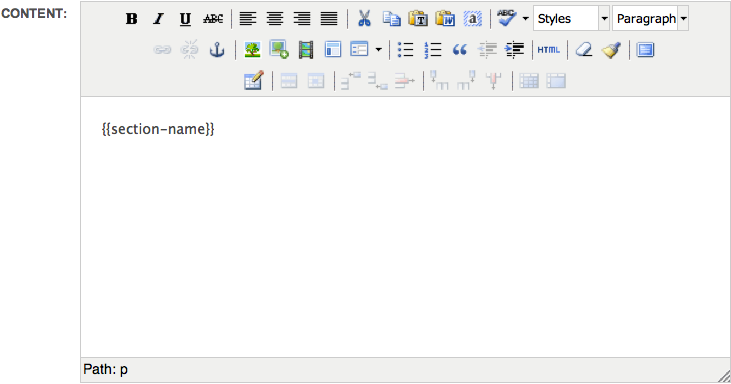The image size is (731, 384).
Task: Toggle italic text style
Action: (159, 19)
